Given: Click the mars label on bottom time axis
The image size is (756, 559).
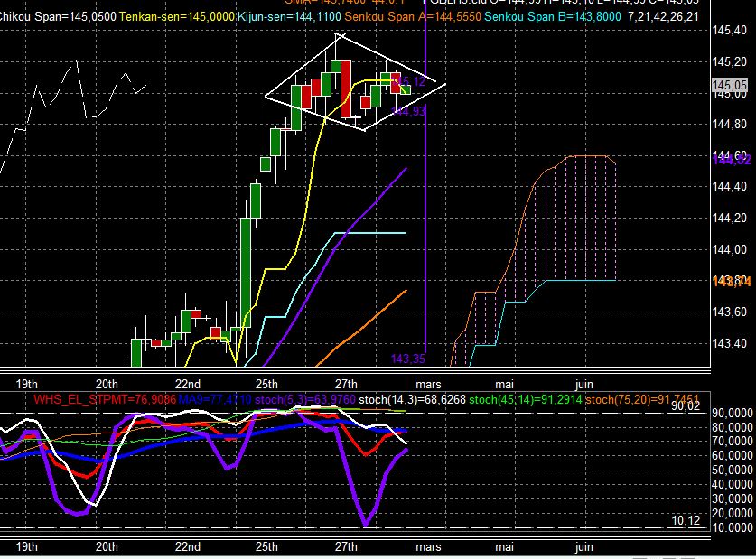Looking at the screenshot, I should [x=428, y=547].
